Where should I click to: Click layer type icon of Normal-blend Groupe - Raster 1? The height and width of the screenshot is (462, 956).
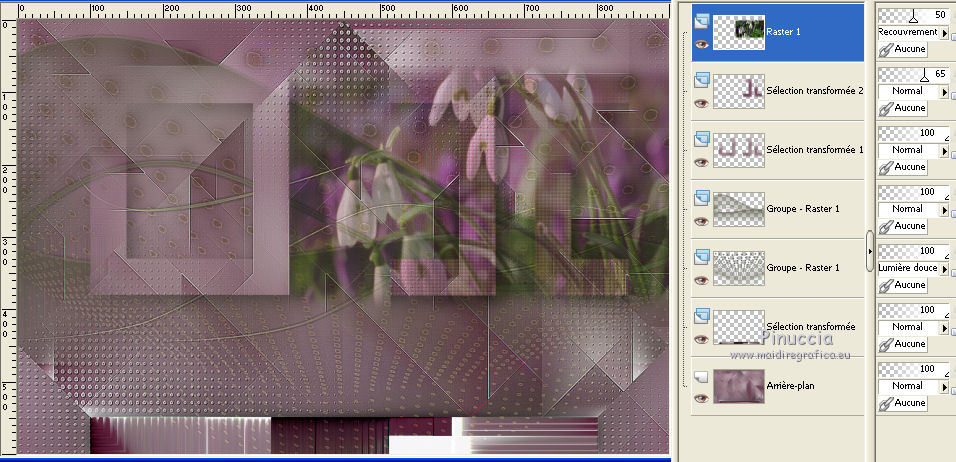click(x=702, y=199)
